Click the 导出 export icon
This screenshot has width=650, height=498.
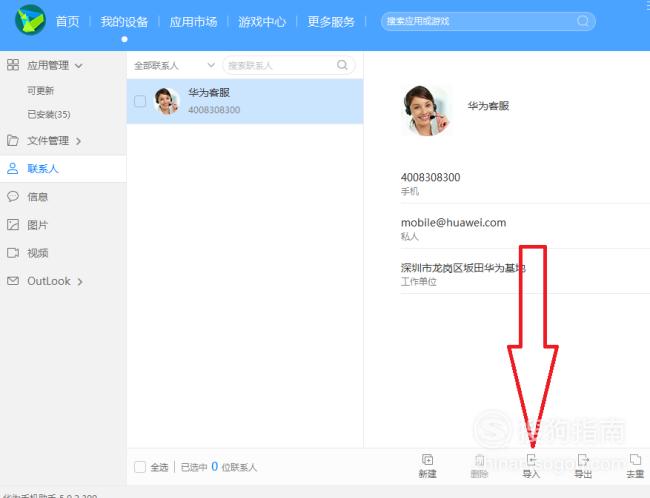pyautogui.click(x=583, y=459)
